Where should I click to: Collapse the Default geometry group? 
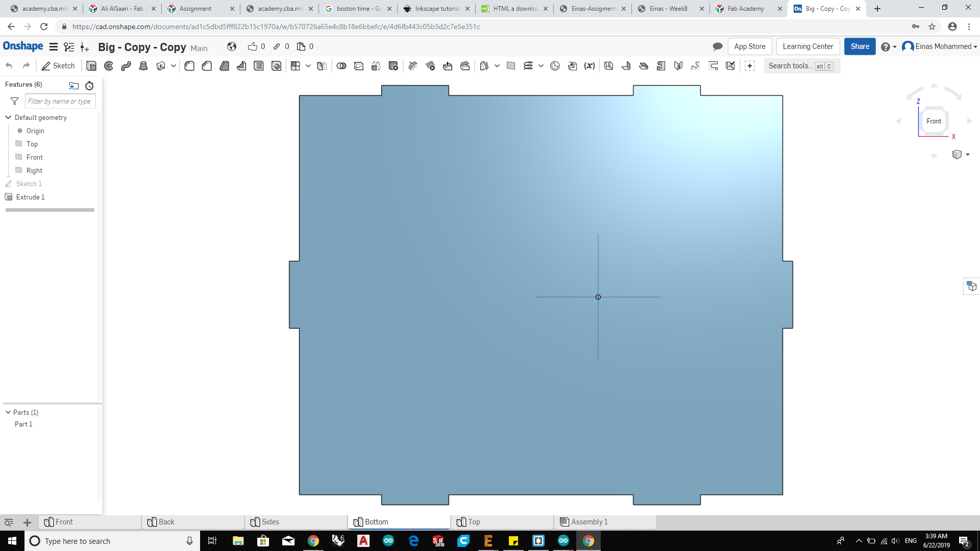[x=8, y=117]
